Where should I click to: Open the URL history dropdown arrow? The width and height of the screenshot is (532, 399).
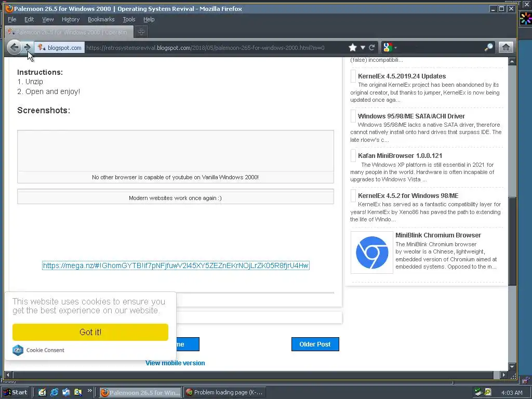362,47
